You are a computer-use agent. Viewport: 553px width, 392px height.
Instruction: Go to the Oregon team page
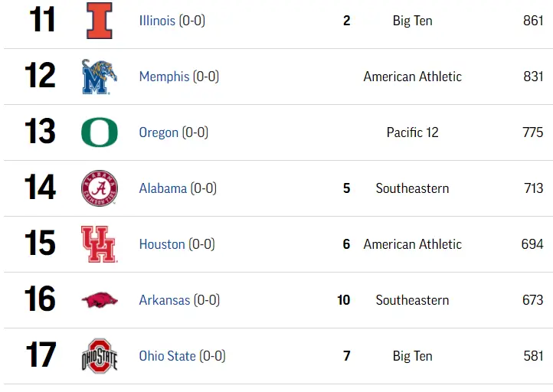click(x=159, y=132)
